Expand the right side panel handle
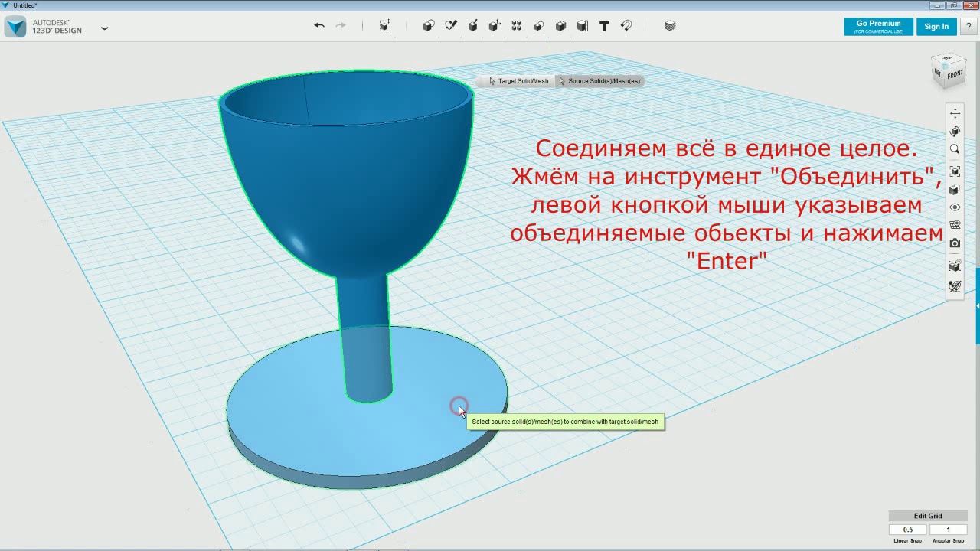980x551 pixels. (978, 306)
